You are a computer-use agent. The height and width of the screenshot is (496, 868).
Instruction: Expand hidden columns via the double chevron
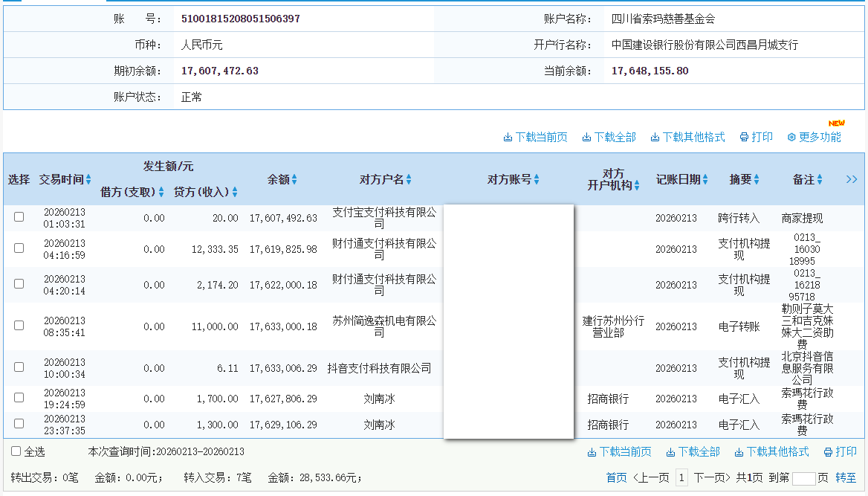point(852,178)
